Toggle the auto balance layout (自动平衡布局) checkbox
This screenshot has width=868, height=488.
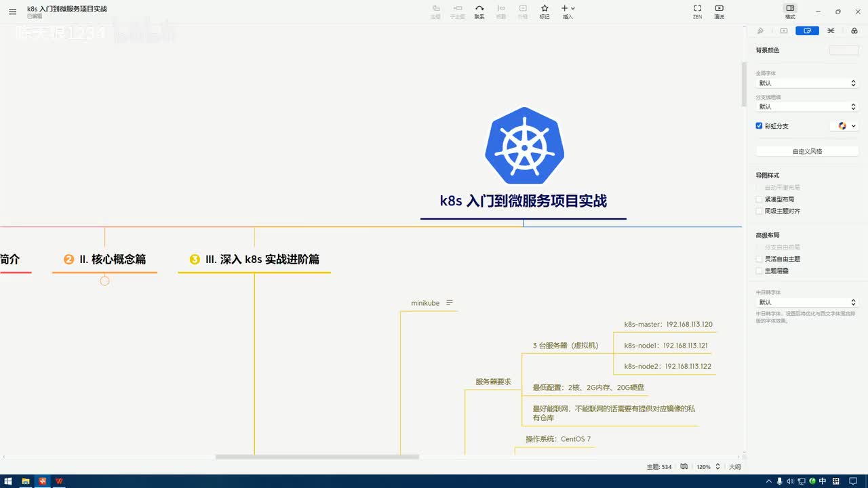(x=759, y=187)
